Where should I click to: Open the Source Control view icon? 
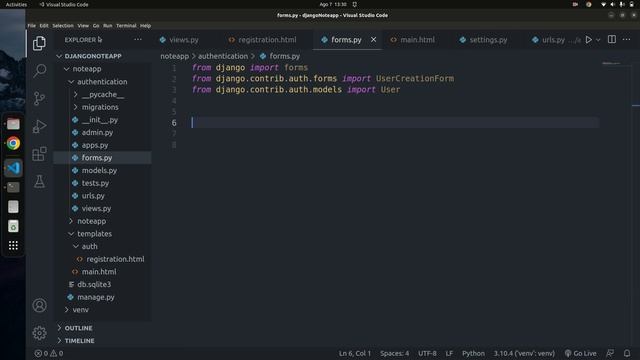(39, 98)
